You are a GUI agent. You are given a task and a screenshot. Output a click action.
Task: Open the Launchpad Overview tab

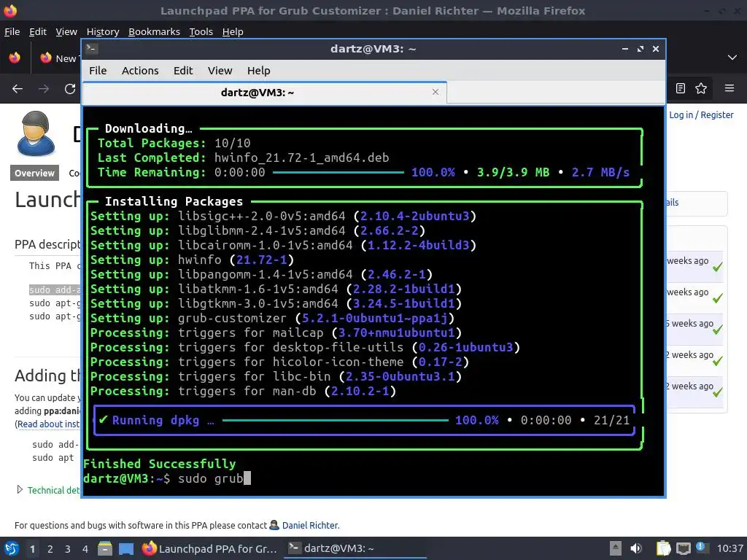click(x=34, y=173)
